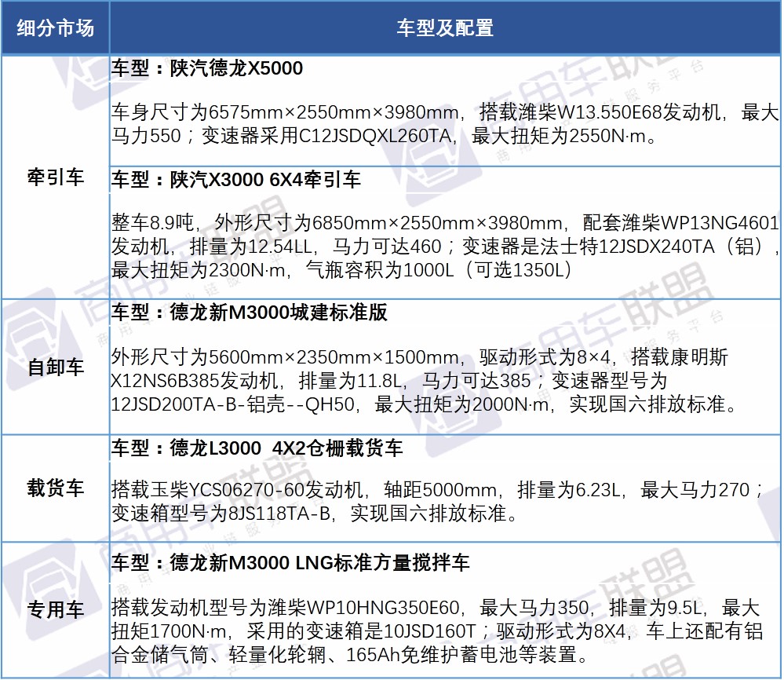The width and height of the screenshot is (784, 680).
Task: Select the 载货车 segment cell
Action: (56, 488)
